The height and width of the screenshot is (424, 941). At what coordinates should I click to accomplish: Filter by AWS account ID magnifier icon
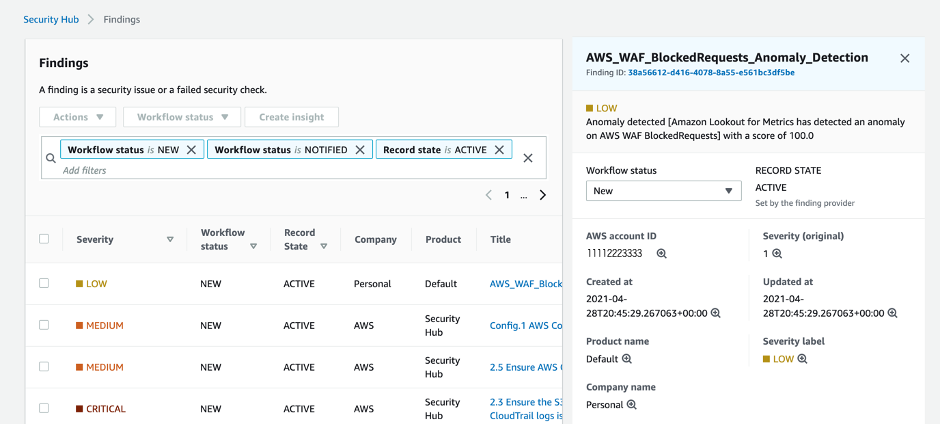click(x=661, y=254)
